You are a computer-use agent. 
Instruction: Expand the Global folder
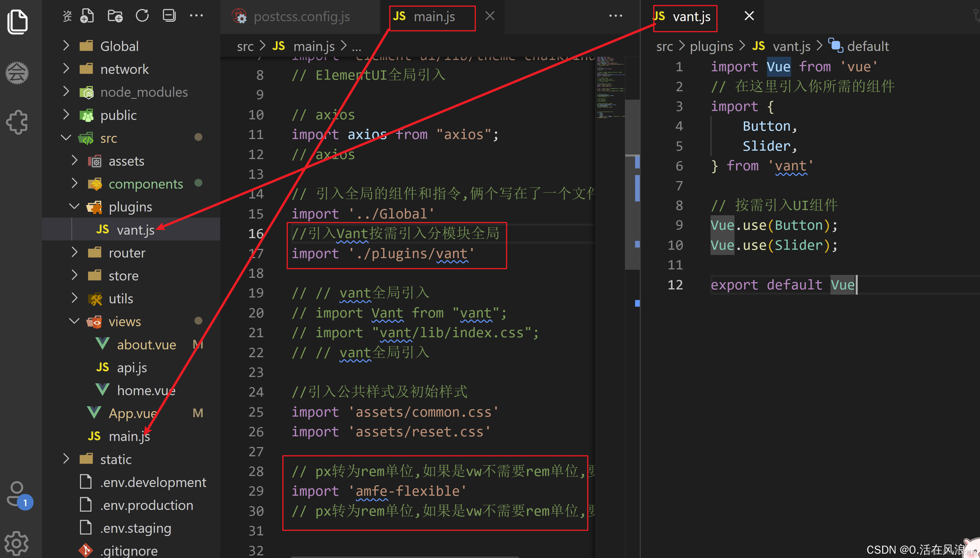[x=119, y=46]
